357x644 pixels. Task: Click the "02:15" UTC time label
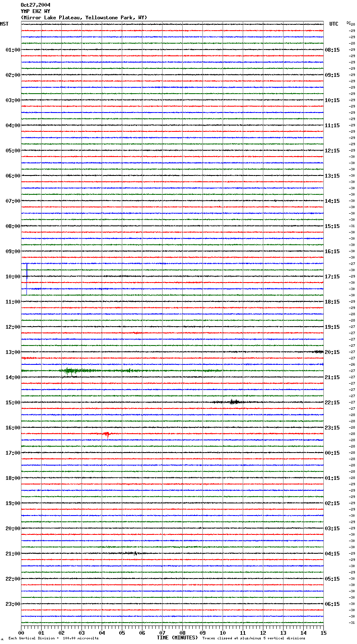click(332, 503)
